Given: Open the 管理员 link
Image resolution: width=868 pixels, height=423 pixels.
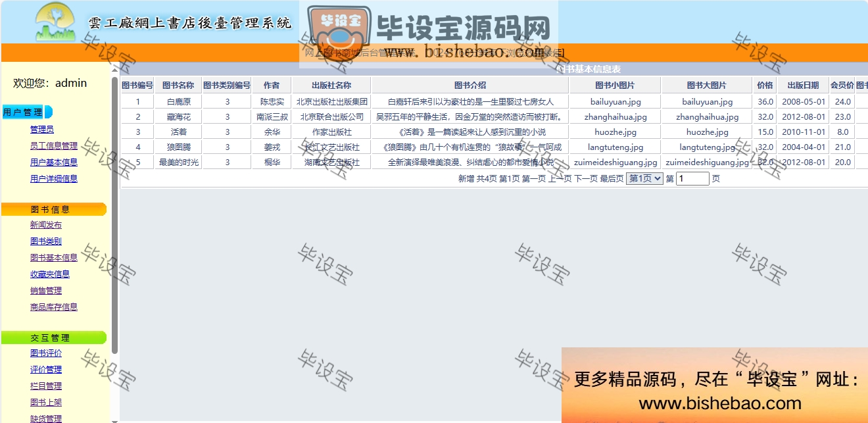Looking at the screenshot, I should click(x=42, y=130).
